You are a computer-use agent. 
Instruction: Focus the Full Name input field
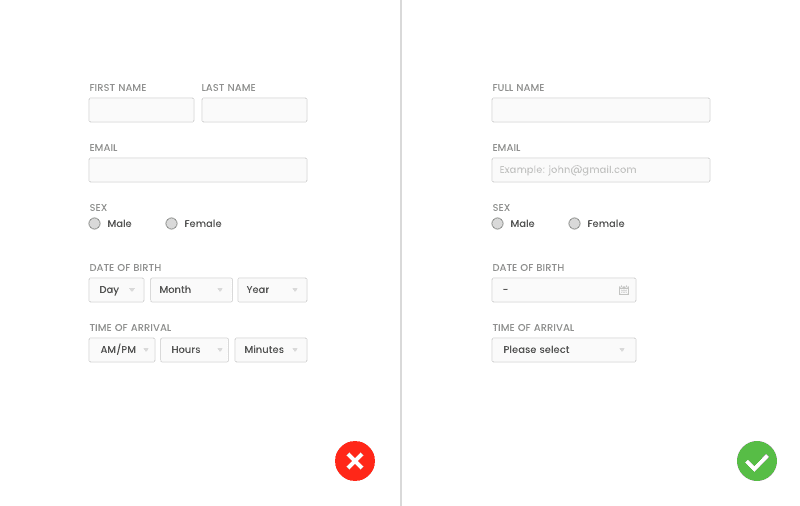coord(600,110)
